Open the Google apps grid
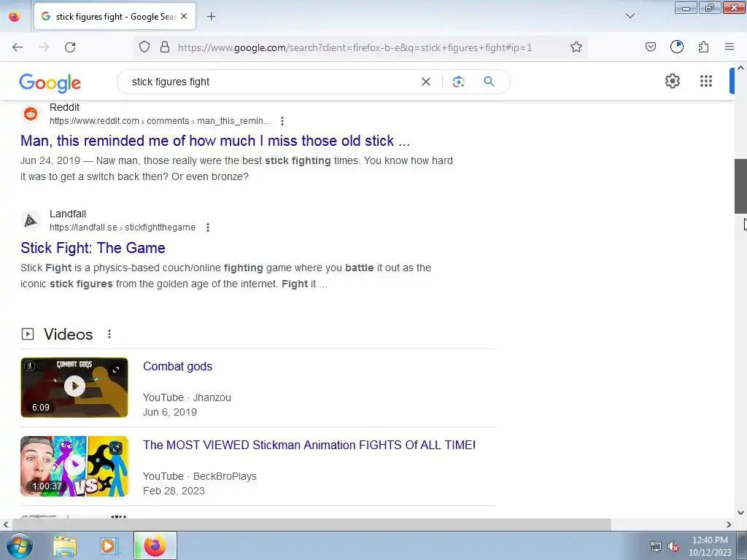This screenshot has width=747, height=560. [x=706, y=82]
